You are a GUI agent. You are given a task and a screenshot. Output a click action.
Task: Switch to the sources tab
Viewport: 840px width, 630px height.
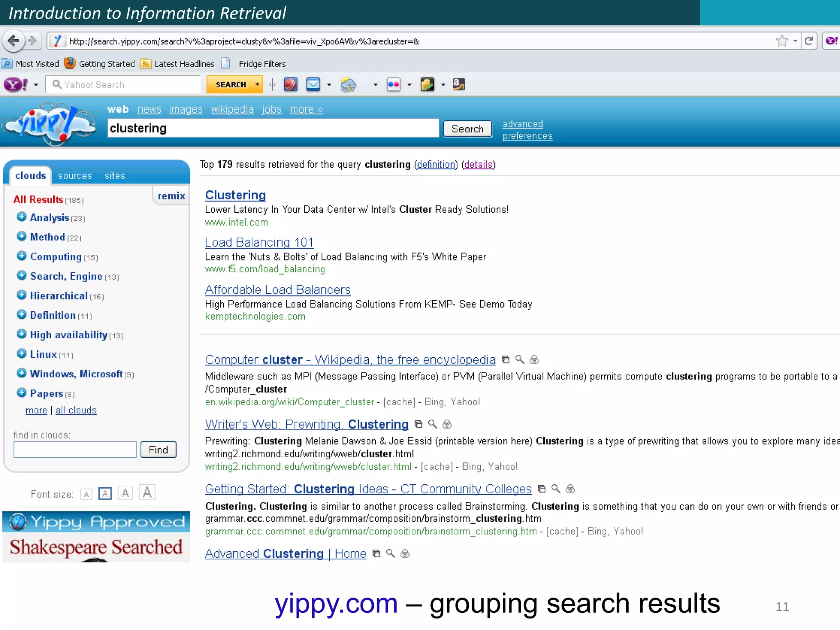75,176
